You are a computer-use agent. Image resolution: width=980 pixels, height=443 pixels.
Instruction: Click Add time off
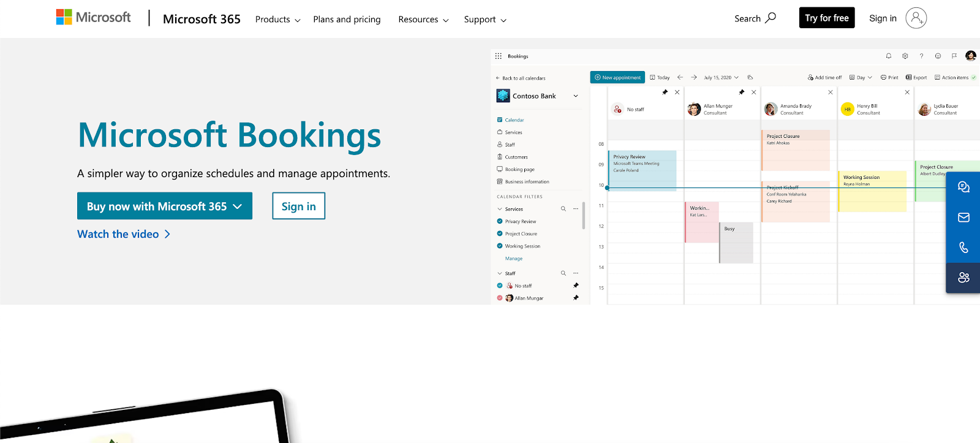(824, 77)
